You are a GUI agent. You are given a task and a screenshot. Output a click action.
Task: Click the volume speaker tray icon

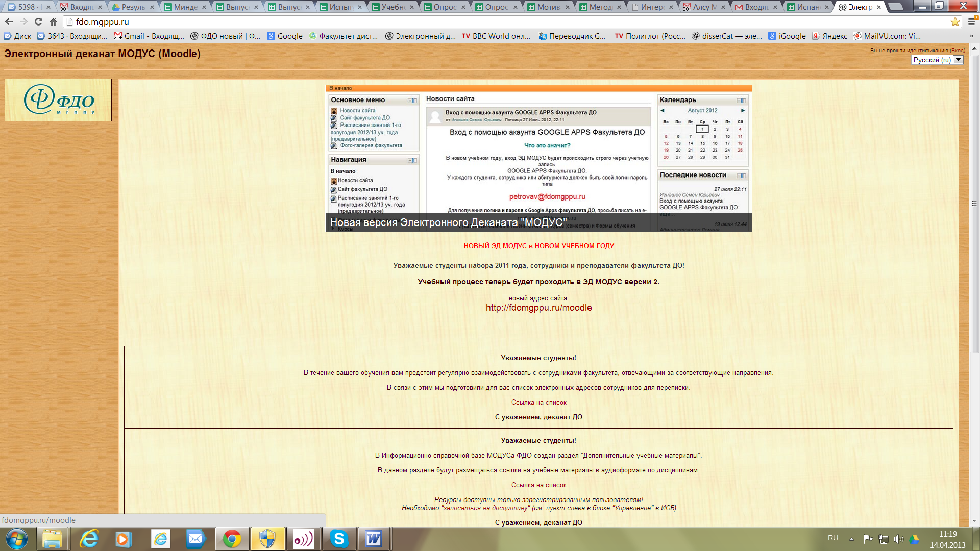pos(899,539)
